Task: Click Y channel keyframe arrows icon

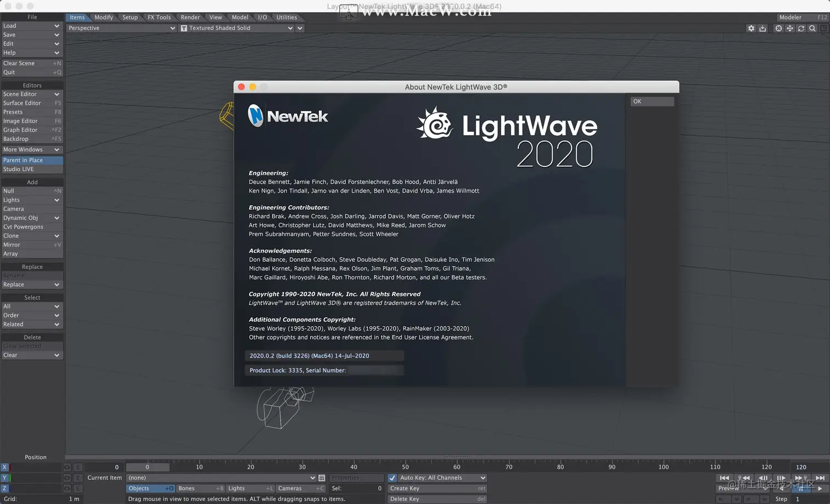Action: click(x=67, y=478)
